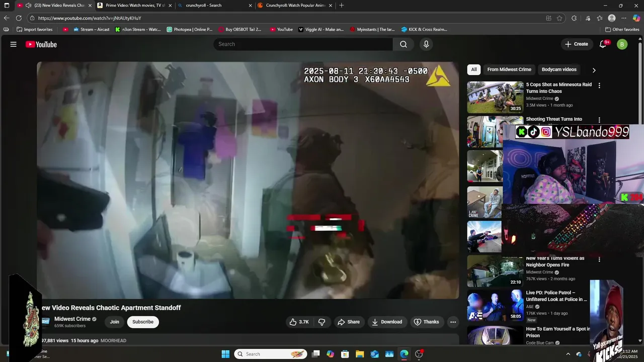644x362 pixels.
Task: Open the Create button menu
Action: coord(577,44)
